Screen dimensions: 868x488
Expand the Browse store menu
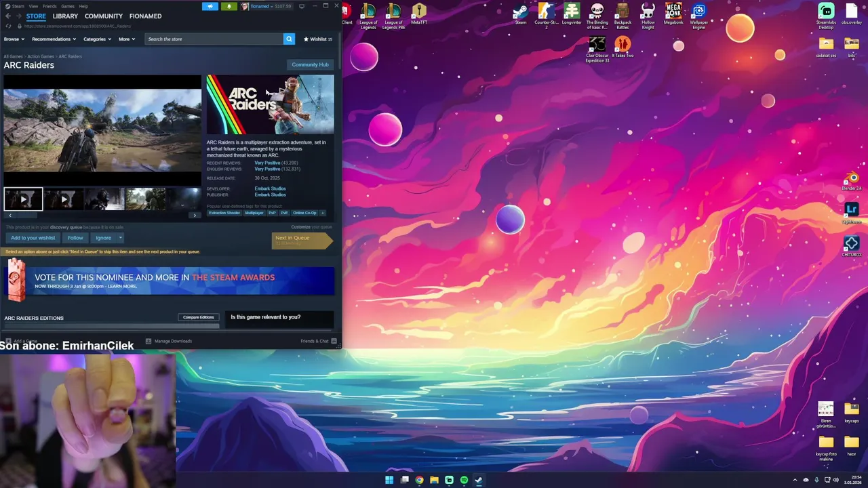tap(14, 39)
